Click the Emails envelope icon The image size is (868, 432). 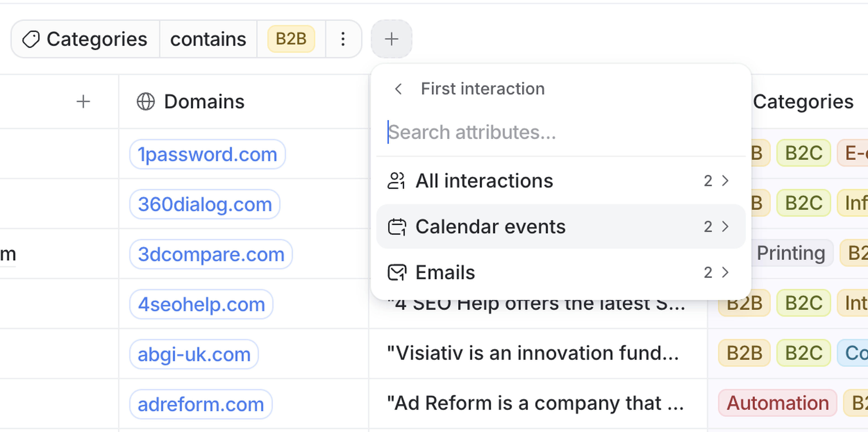tap(397, 272)
